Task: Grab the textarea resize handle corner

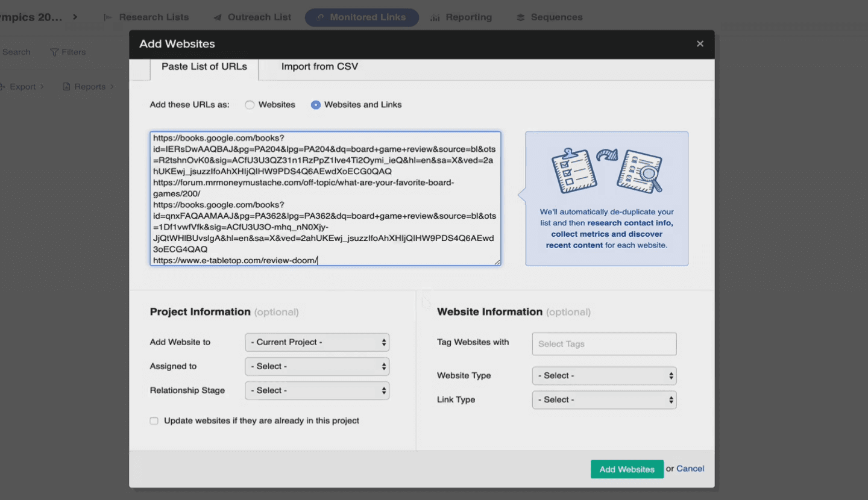Action: [x=497, y=262]
